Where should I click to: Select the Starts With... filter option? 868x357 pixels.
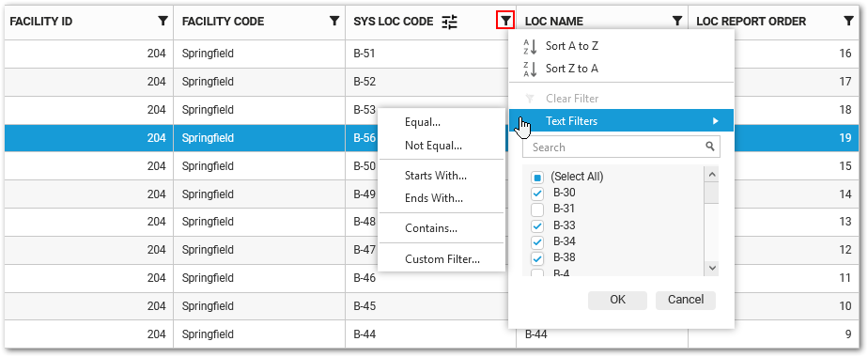point(442,176)
